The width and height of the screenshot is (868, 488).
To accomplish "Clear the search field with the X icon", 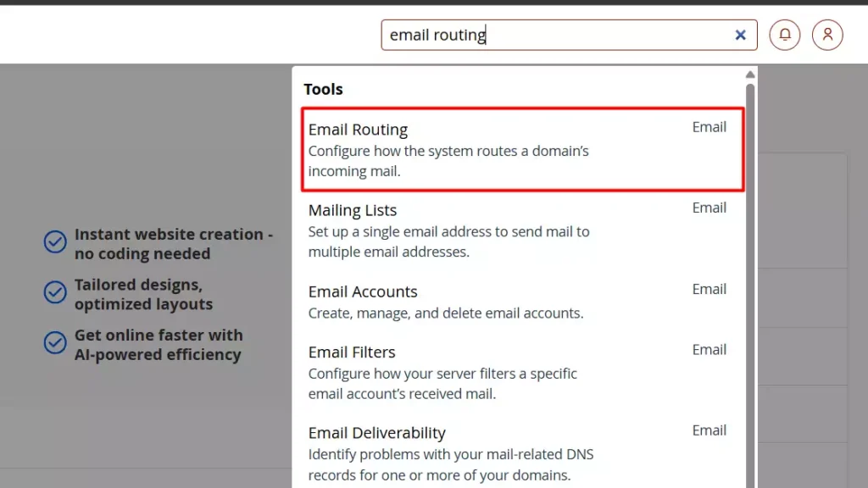I will click(x=740, y=35).
